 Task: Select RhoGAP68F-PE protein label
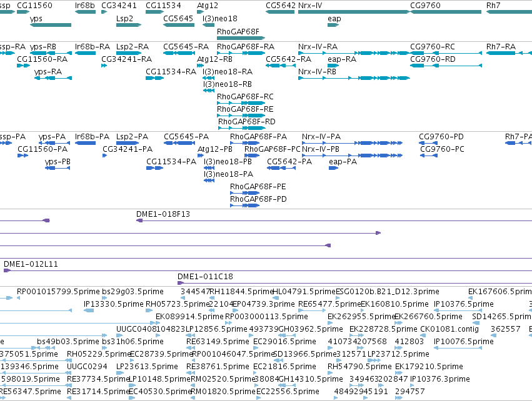[x=258, y=186]
